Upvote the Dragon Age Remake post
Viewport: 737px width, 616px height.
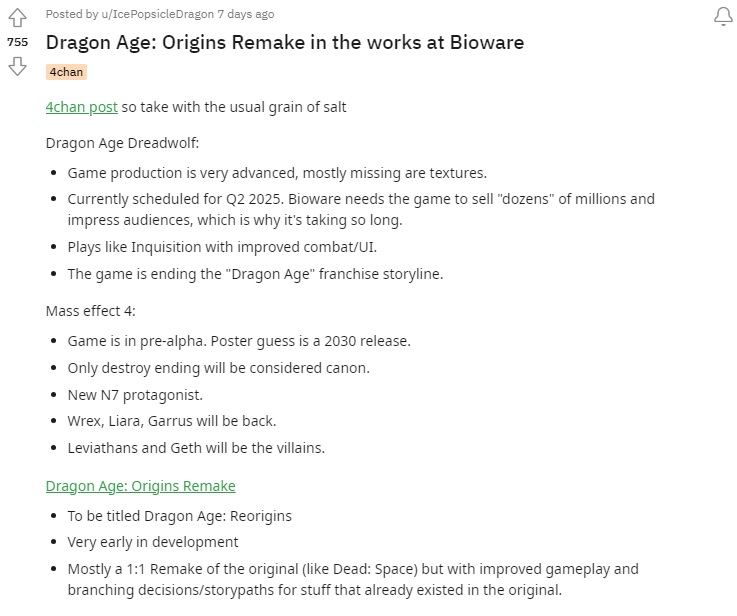(17, 18)
